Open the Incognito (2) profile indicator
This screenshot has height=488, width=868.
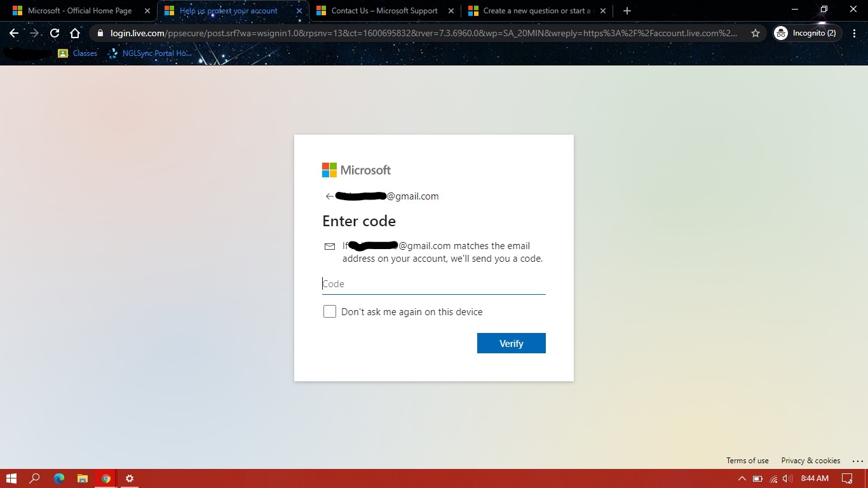(x=807, y=33)
